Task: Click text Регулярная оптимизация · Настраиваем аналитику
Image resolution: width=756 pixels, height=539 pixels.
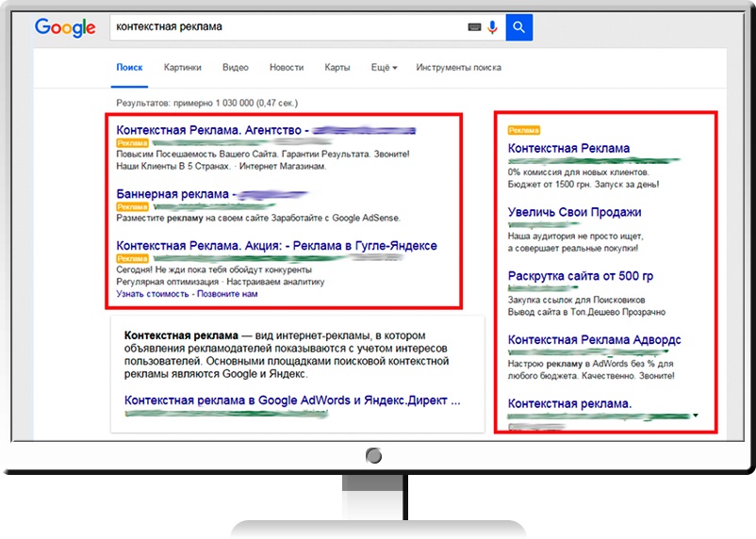Action: click(x=221, y=282)
